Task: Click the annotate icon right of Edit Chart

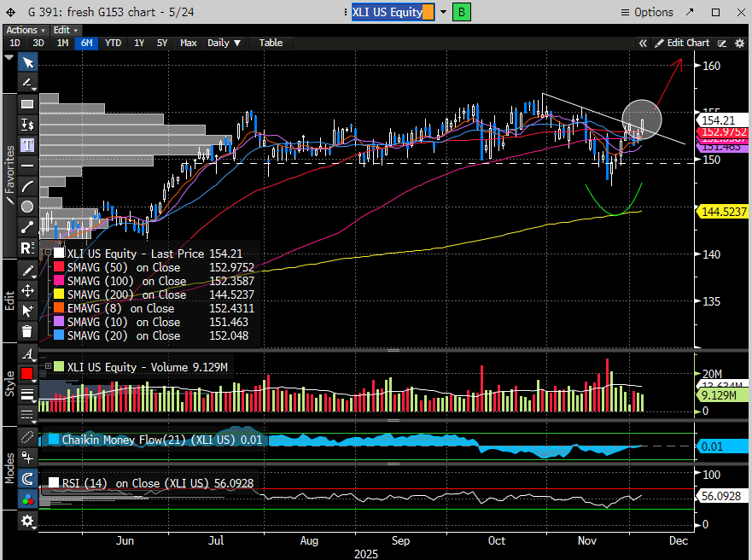Action: coord(722,44)
